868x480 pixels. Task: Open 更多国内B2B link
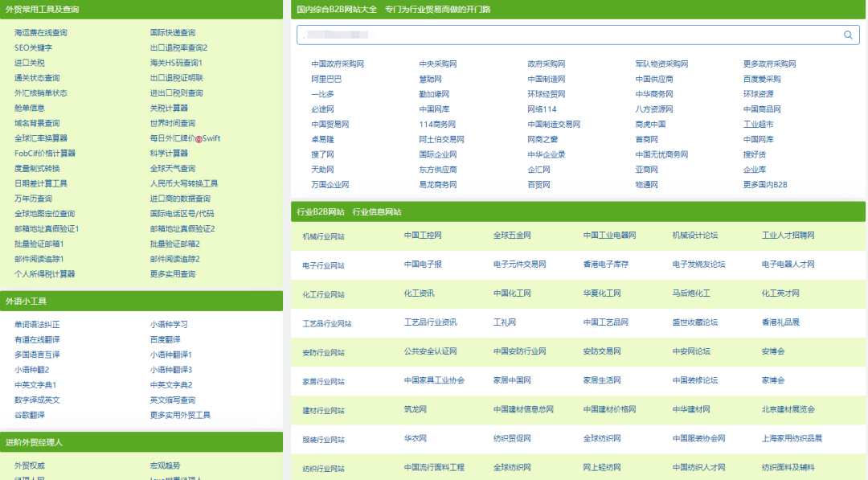tap(765, 185)
